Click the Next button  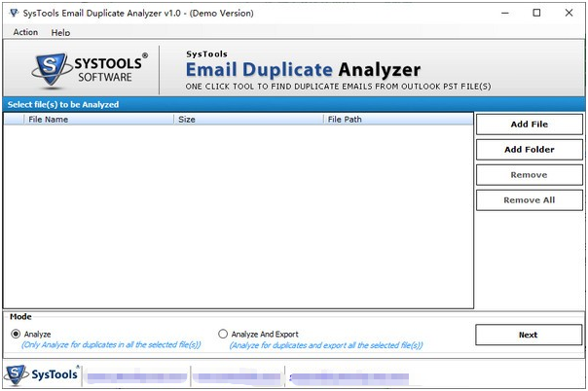point(529,335)
